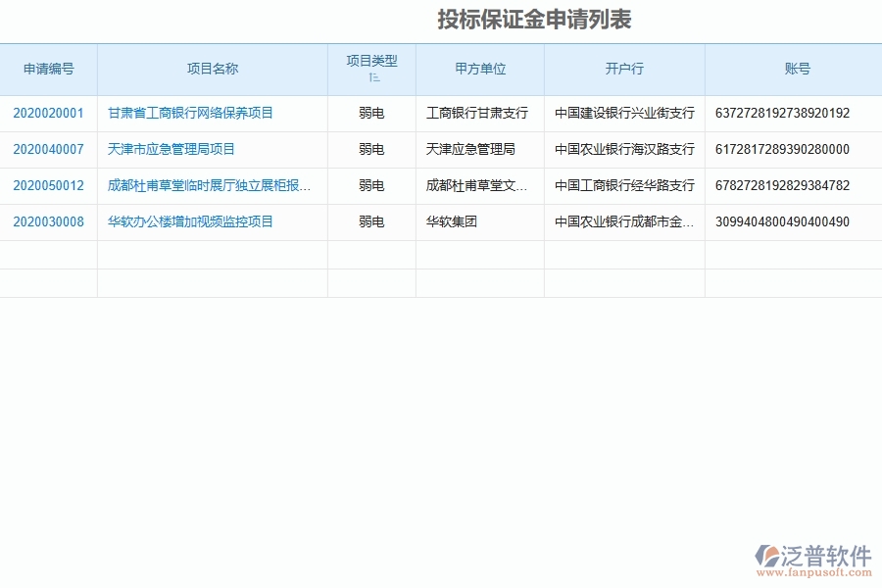Click the 项目名称 column header
Image resolution: width=882 pixels, height=588 pixels.
pos(212,69)
